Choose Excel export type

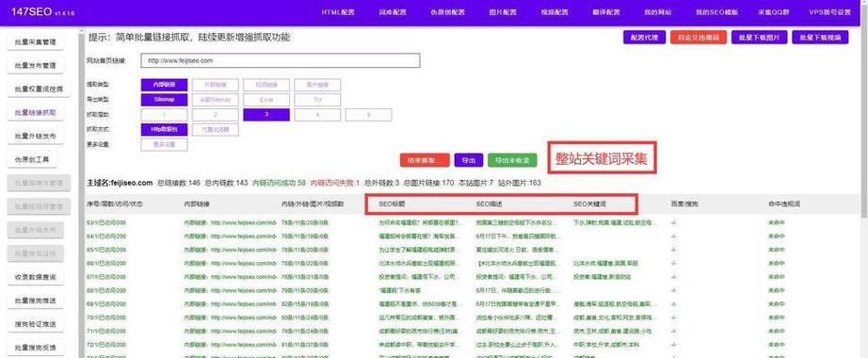(x=266, y=100)
